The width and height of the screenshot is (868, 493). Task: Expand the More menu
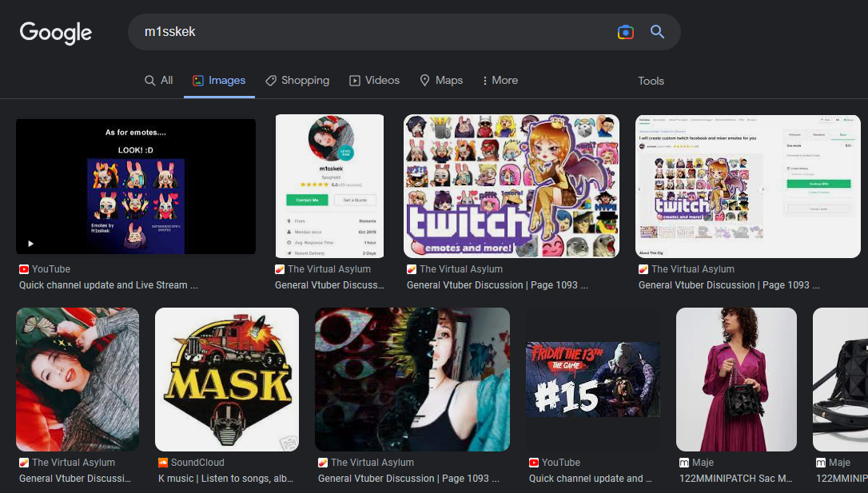(500, 80)
